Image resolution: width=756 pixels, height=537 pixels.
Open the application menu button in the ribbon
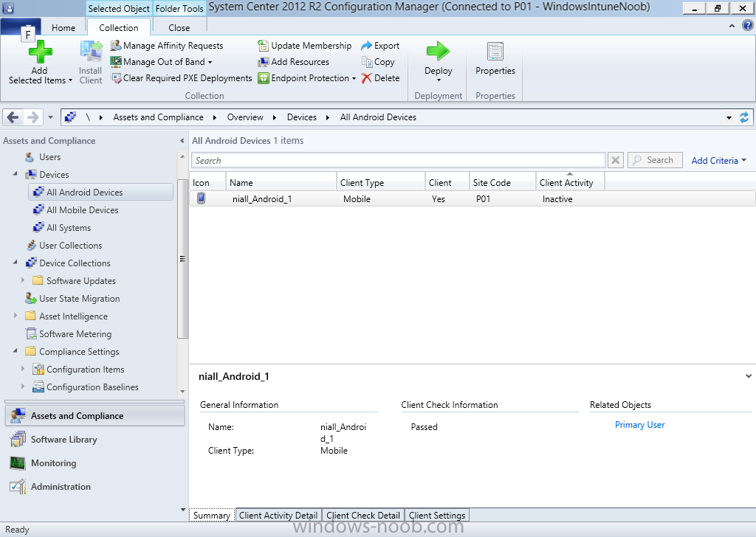click(21, 27)
